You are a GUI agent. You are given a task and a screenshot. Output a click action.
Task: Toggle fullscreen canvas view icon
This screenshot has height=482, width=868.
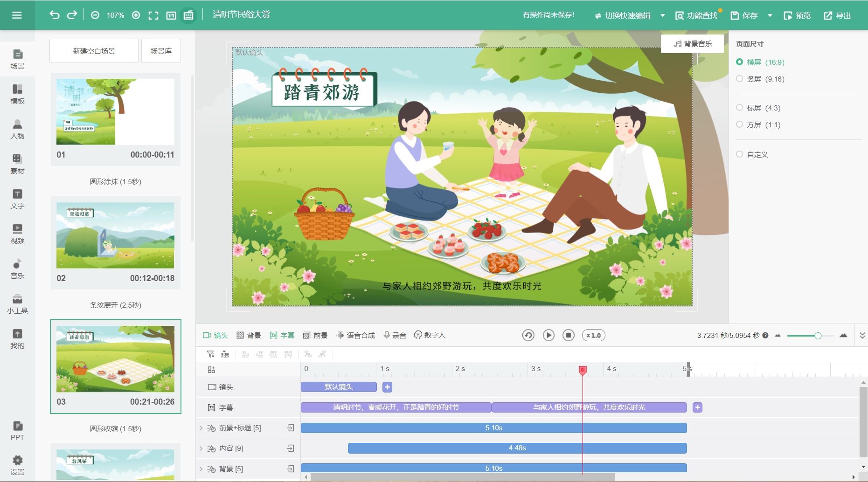pyautogui.click(x=153, y=15)
